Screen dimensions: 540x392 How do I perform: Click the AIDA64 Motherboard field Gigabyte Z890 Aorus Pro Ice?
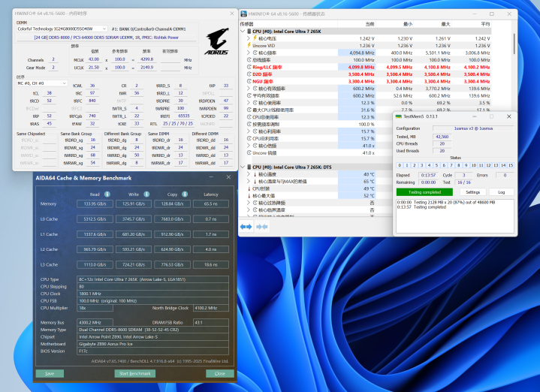(x=152, y=344)
